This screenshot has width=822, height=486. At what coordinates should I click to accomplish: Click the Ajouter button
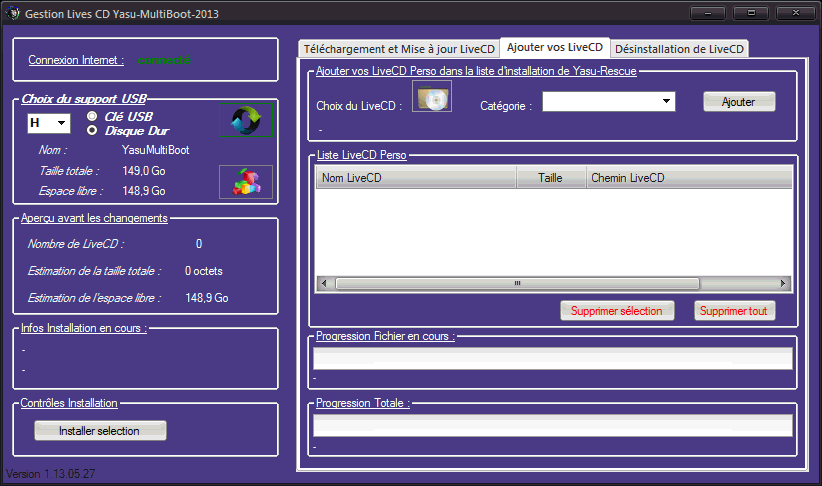click(x=739, y=102)
